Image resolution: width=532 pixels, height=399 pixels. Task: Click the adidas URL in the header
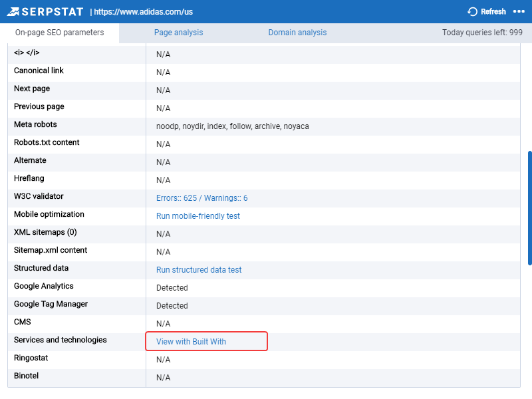tap(144, 12)
